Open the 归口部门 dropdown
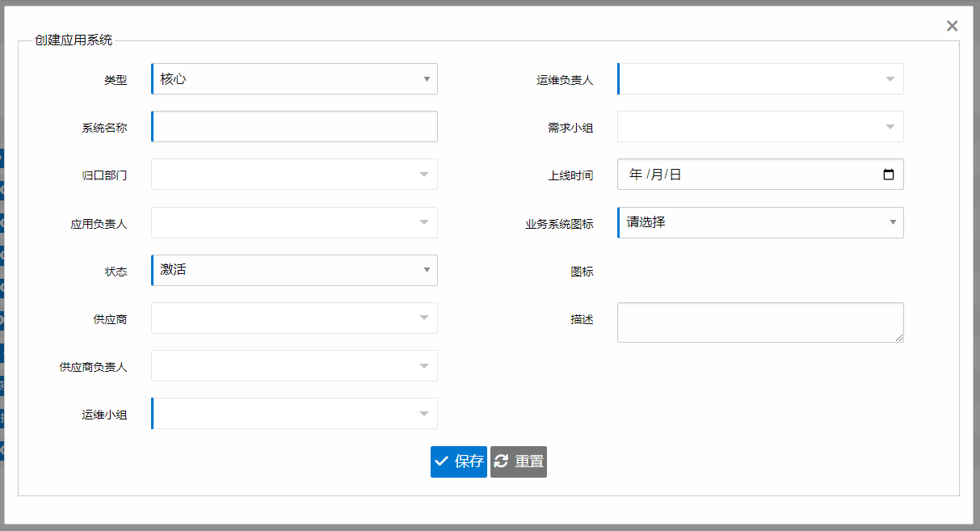Screen dimensions: 980x531 (x=294, y=175)
